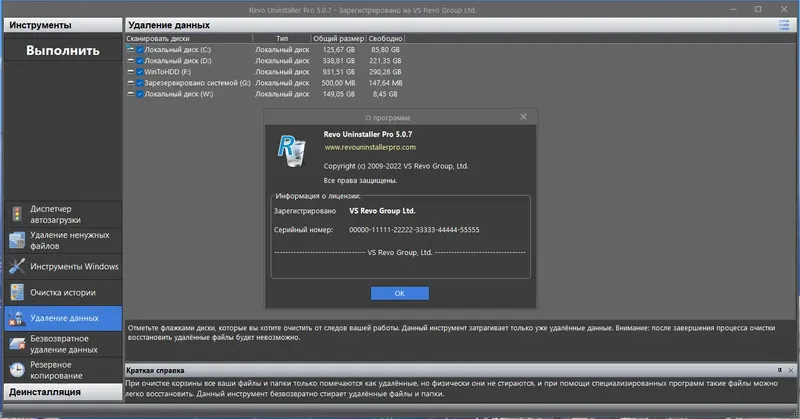This screenshot has width=800, height=419.
Task: Sort by Свободно column header
Action: click(385, 38)
